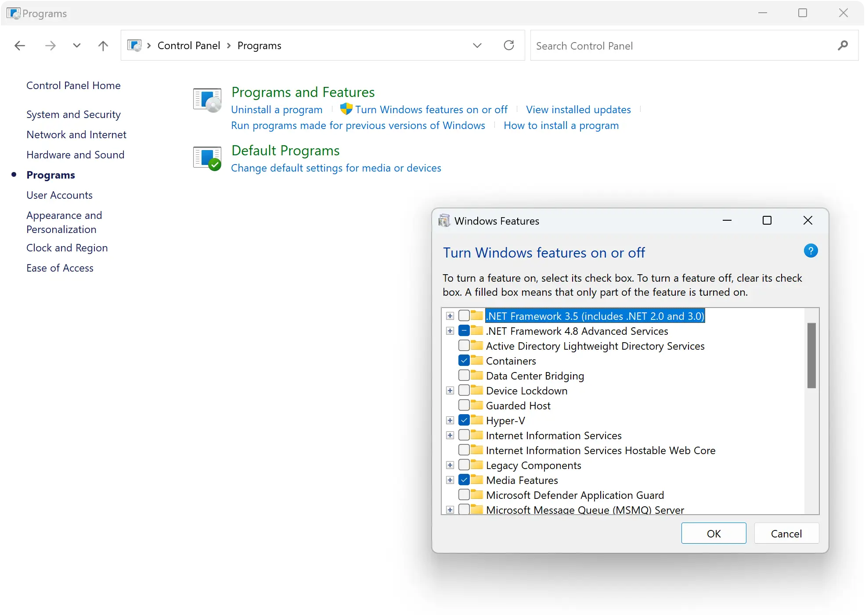Open How to install a program
This screenshot has width=865, height=616.
561,125
